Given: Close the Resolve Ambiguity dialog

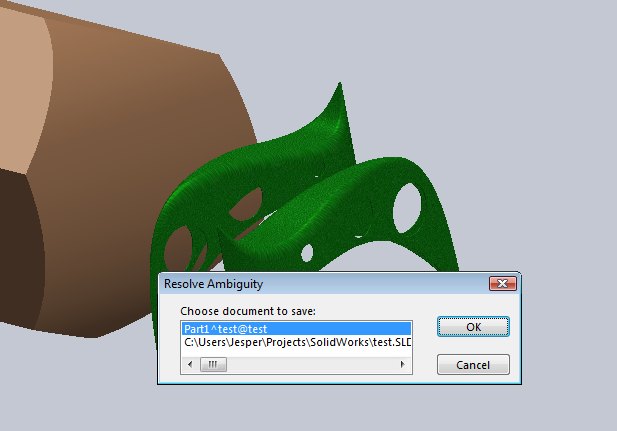Looking at the screenshot, I should point(502,283).
